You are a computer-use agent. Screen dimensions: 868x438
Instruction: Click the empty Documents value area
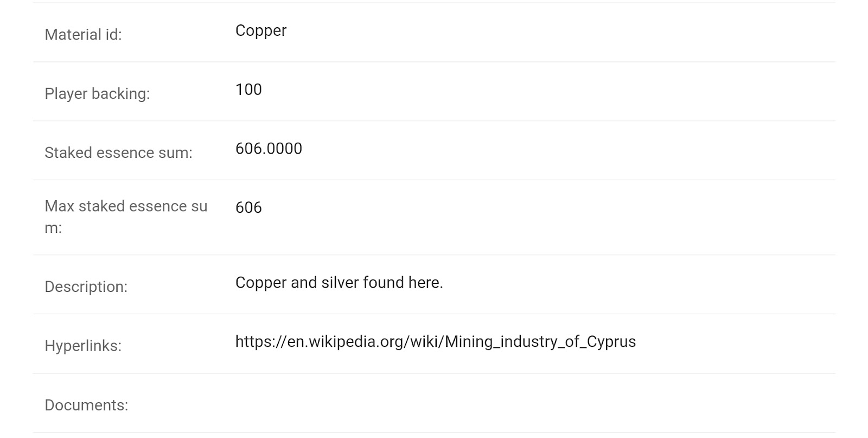click(x=434, y=405)
